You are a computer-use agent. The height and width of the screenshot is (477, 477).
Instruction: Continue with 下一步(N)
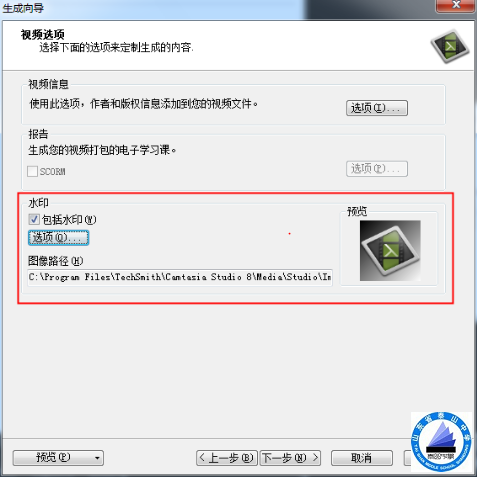coord(290,458)
